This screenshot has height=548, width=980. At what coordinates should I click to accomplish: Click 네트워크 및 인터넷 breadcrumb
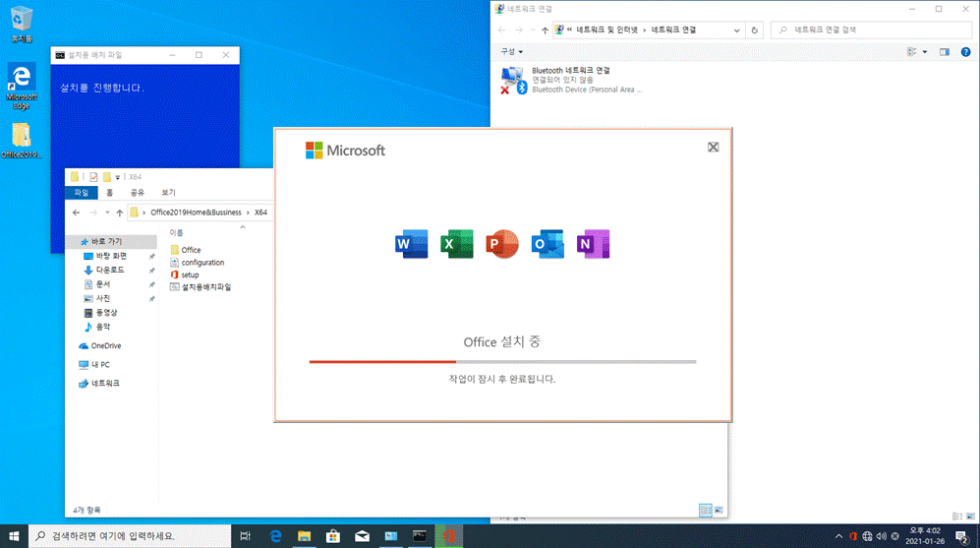click(x=606, y=30)
